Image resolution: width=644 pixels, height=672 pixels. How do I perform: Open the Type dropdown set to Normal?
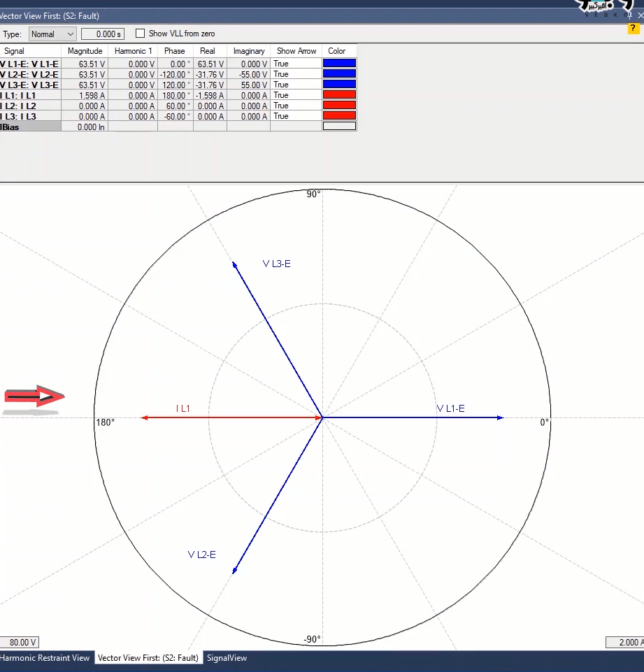pos(52,34)
